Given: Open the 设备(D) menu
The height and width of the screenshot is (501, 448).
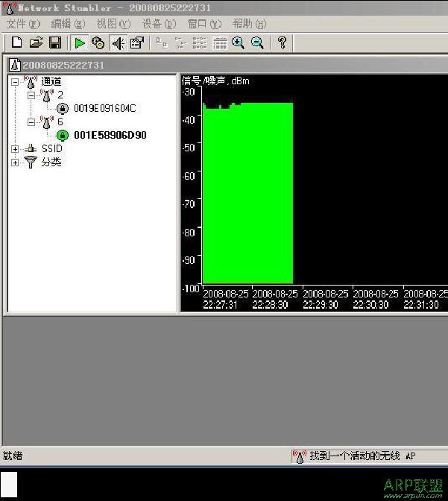Looking at the screenshot, I should [x=159, y=24].
